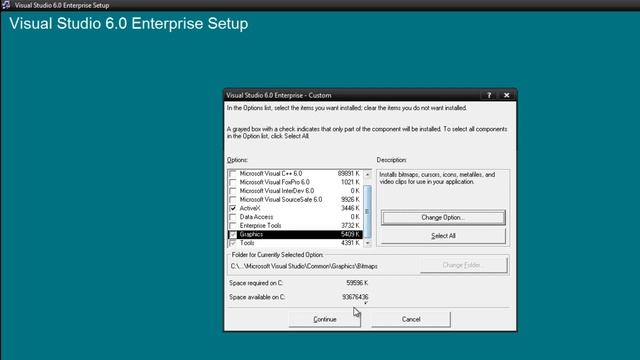Check the Microsoft Visual C++ 6.0 checkbox

(233, 174)
